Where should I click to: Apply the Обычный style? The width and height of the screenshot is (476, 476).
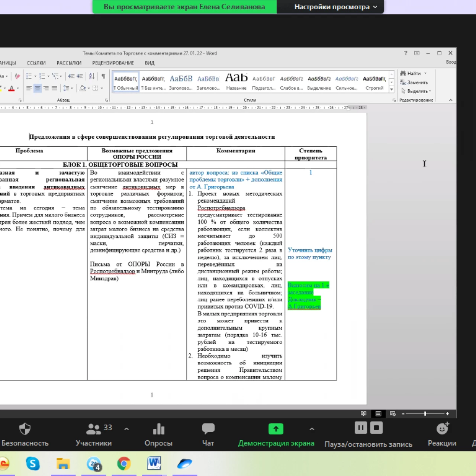coord(126,82)
